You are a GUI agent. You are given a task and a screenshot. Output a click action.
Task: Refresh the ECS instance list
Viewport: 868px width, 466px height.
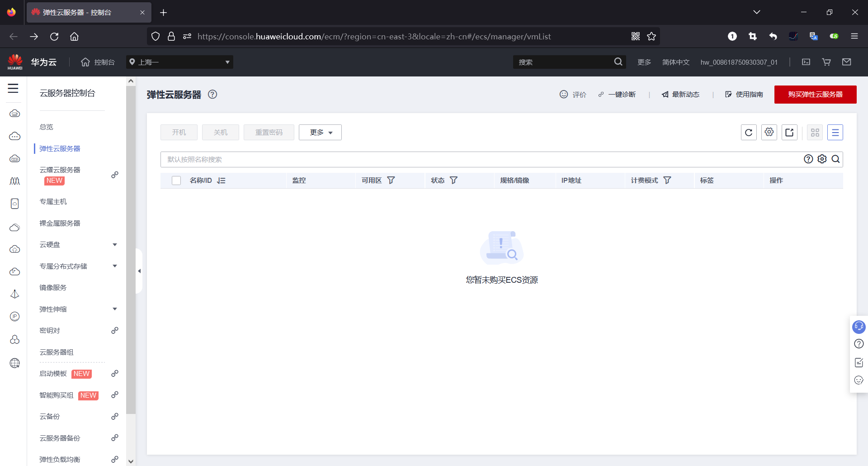pos(749,132)
